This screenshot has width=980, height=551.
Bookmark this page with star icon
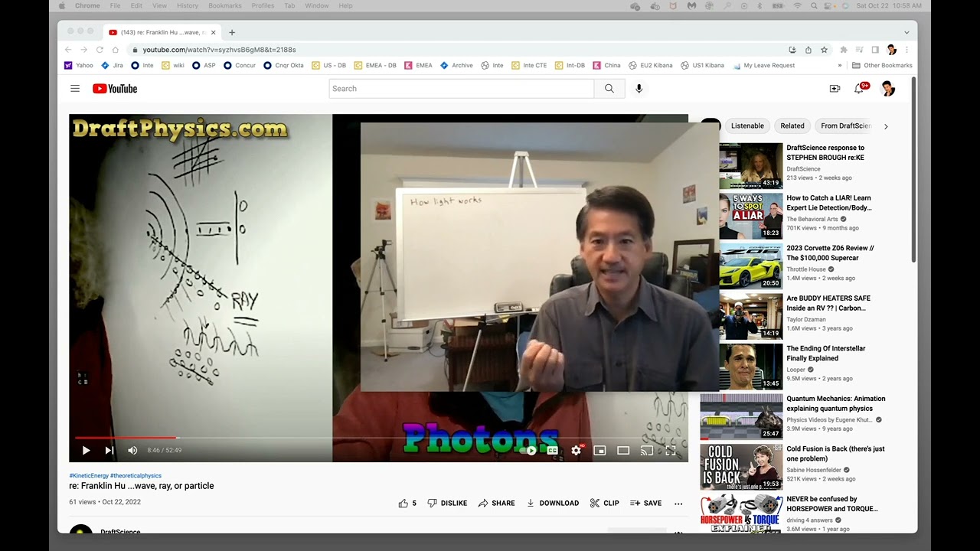[825, 50]
